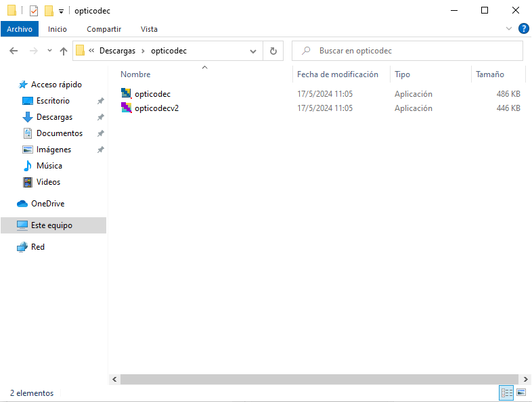Open the opticodec application file

(x=152, y=94)
